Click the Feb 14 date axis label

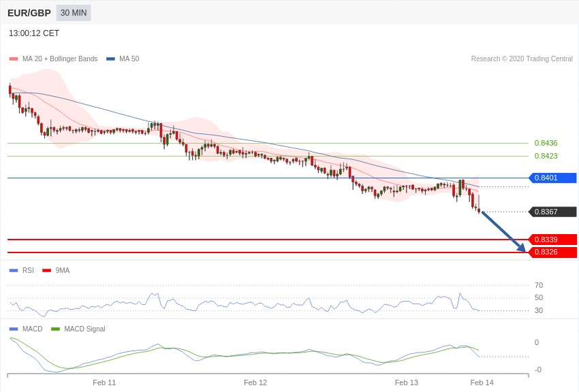click(x=482, y=382)
